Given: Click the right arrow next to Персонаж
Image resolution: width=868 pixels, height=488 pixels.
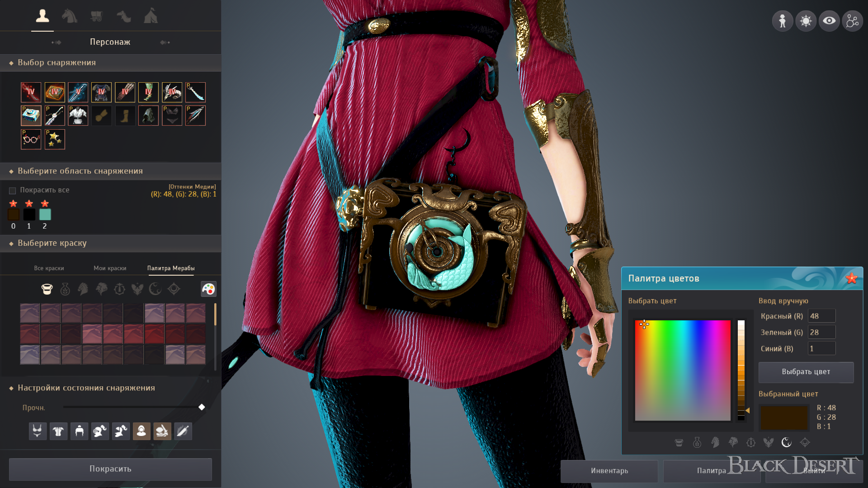Looking at the screenshot, I should 165,42.
